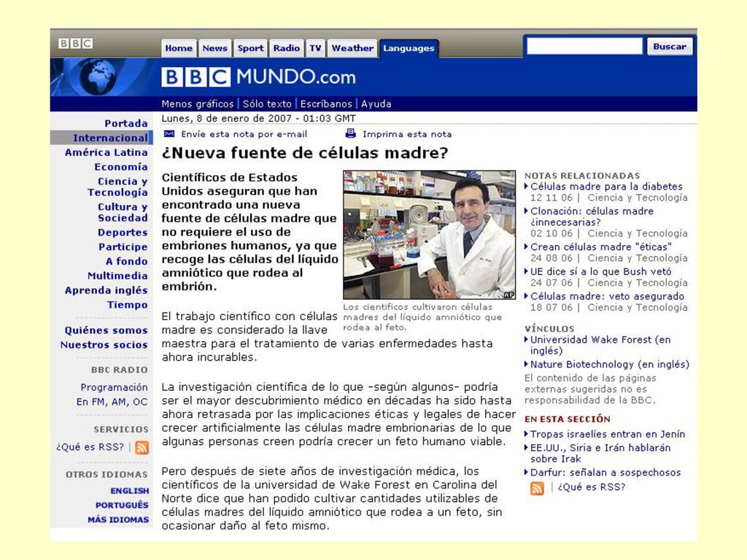This screenshot has width=747, height=560.
Task: Click the globe image beside the BBC Mundo banner
Action: coord(98,76)
